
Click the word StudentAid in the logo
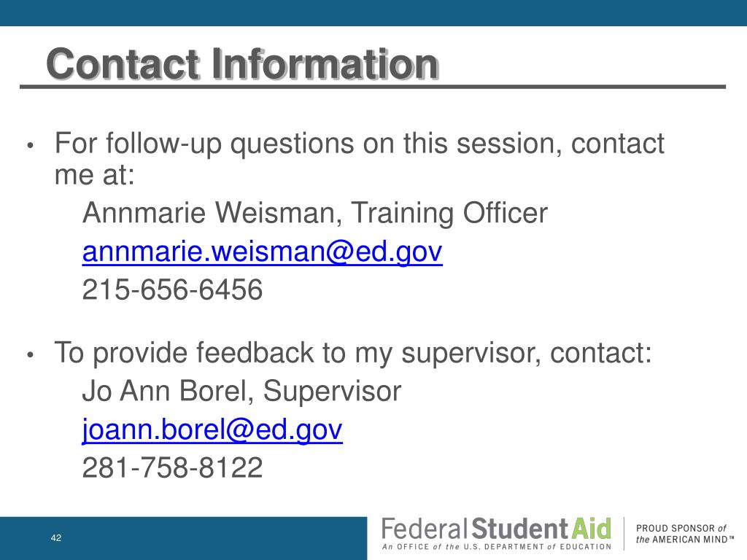click(x=542, y=529)
